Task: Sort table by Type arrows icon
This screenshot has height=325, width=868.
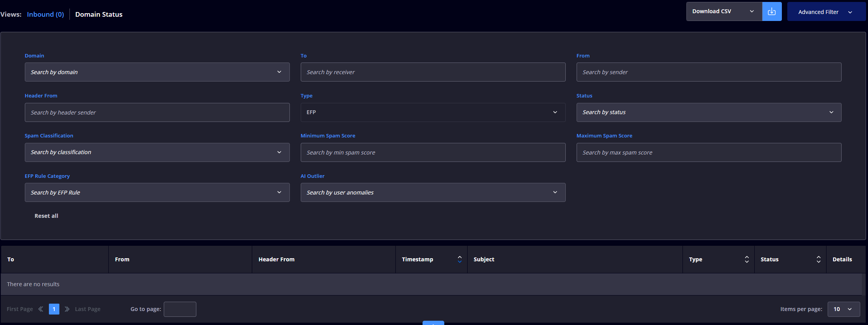Action: coord(747,259)
